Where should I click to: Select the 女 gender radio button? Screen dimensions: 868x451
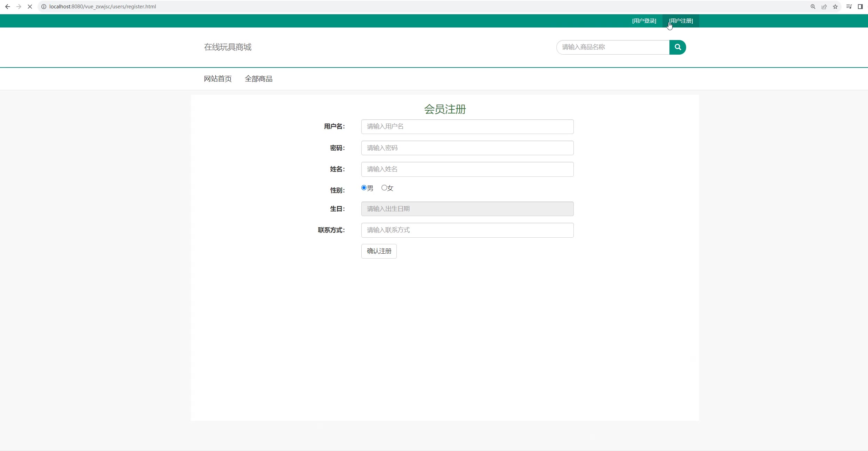pyautogui.click(x=384, y=188)
